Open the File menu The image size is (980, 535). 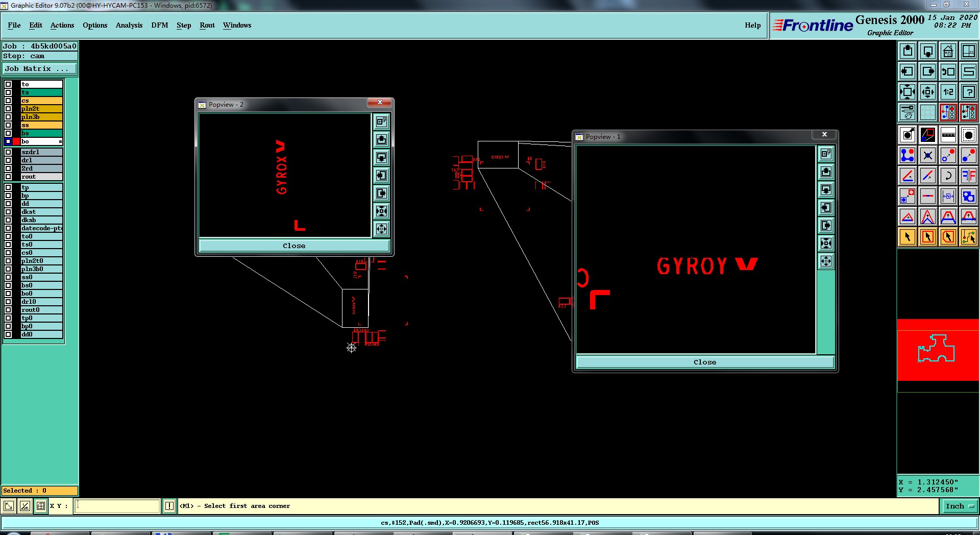point(14,25)
